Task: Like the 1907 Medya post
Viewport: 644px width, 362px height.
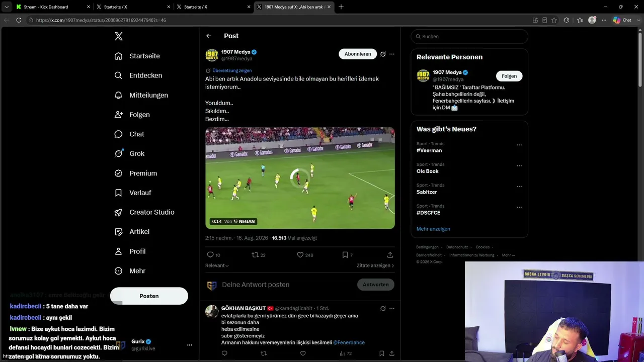Action: 300,255
